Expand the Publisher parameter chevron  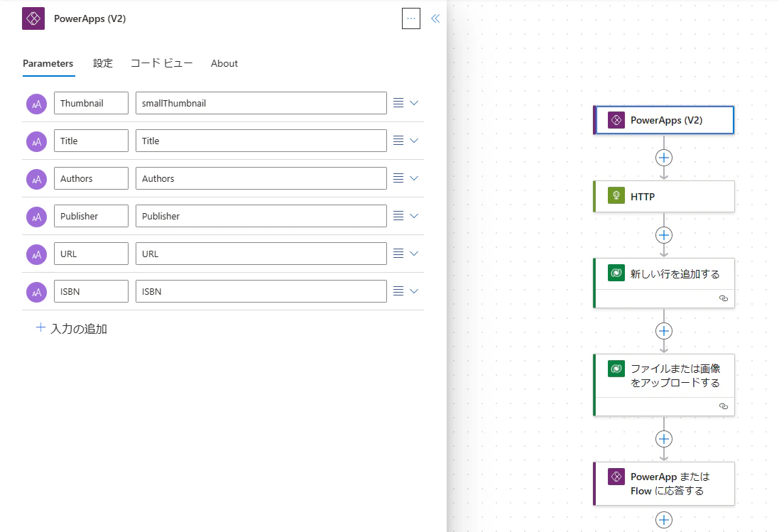tap(414, 216)
